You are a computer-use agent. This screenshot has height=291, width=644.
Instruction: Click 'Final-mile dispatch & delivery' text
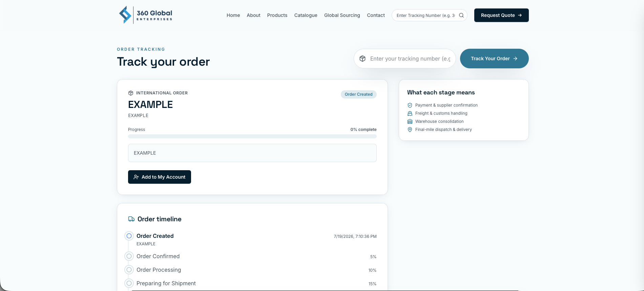tap(443, 130)
